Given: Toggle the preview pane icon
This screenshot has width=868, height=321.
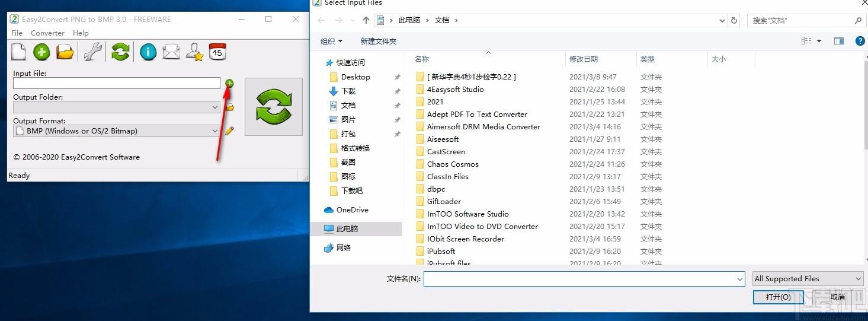Looking at the screenshot, I should (x=838, y=41).
